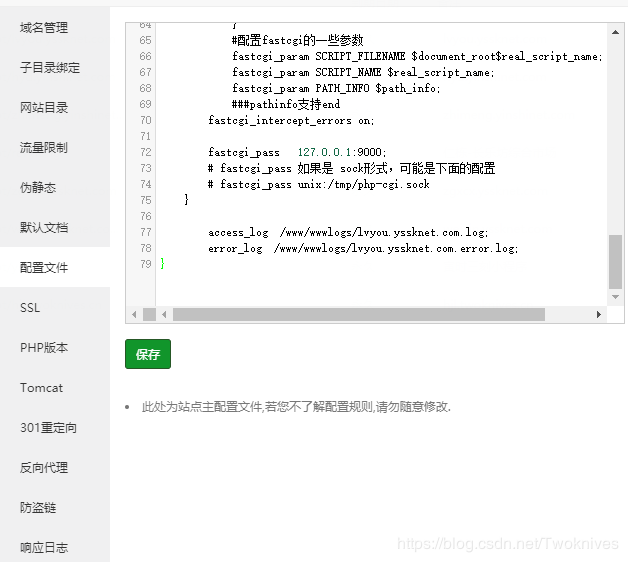Click the access_log path line

[x=348, y=232]
